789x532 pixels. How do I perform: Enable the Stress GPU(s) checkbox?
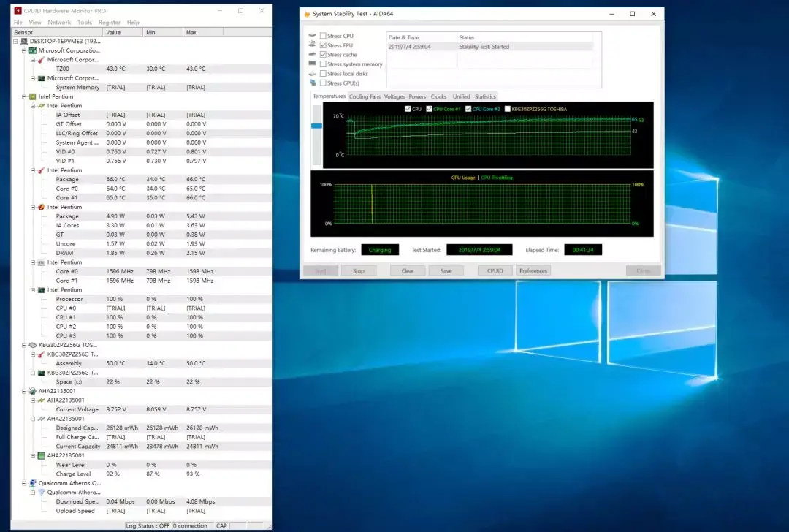pyautogui.click(x=323, y=83)
